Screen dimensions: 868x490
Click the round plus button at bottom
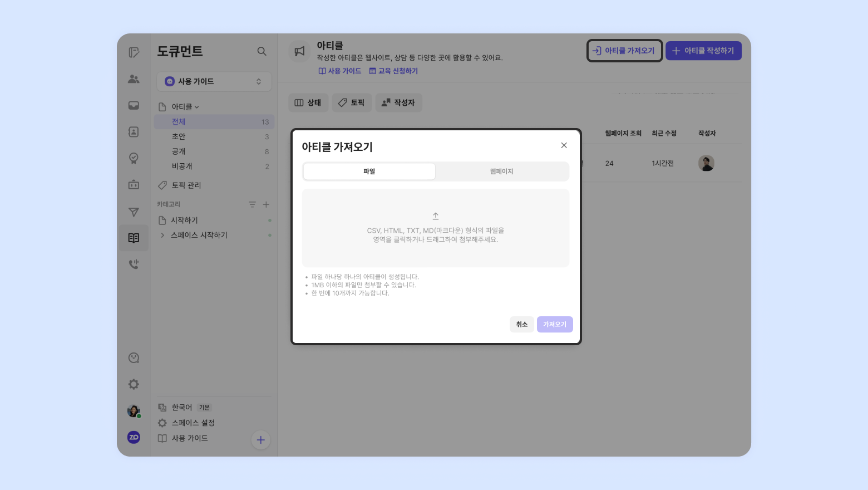point(260,440)
